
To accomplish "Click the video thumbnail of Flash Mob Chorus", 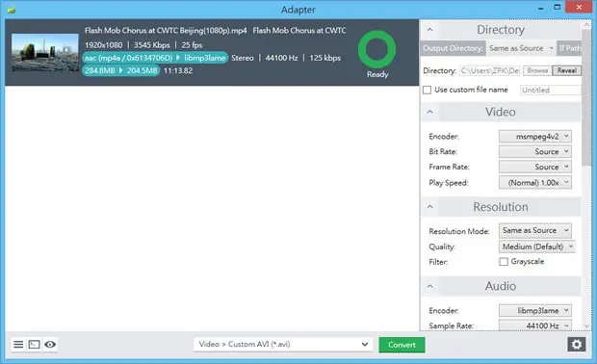I will (x=45, y=53).
